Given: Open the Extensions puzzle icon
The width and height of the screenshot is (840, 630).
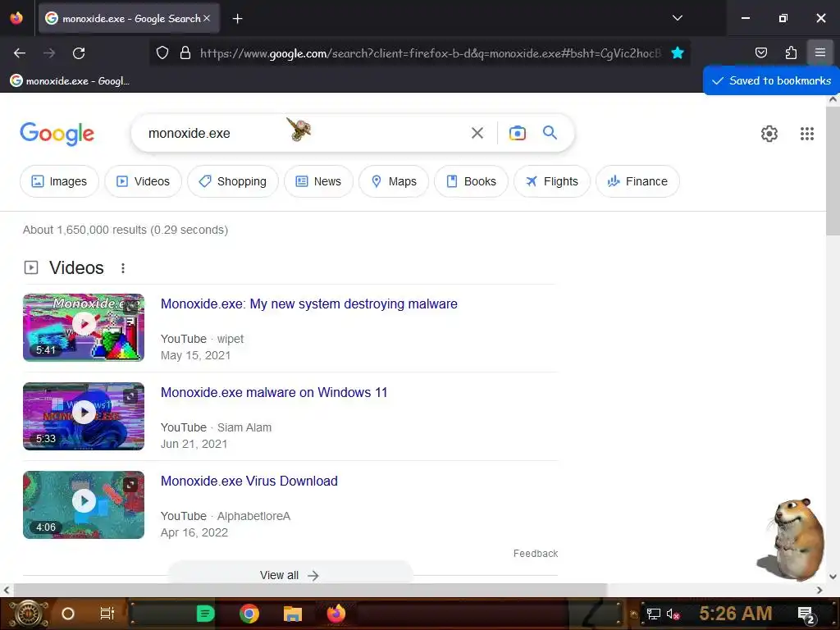Looking at the screenshot, I should pyautogui.click(x=791, y=52).
